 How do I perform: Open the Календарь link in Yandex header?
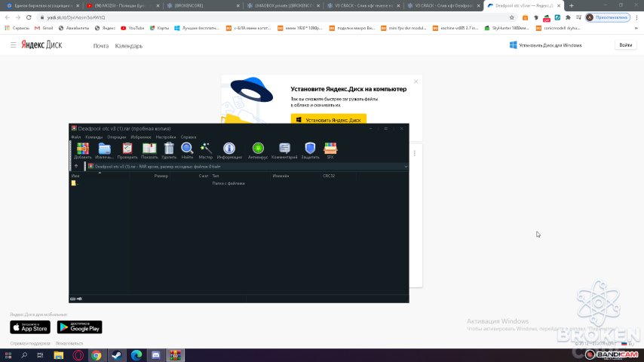coord(128,46)
